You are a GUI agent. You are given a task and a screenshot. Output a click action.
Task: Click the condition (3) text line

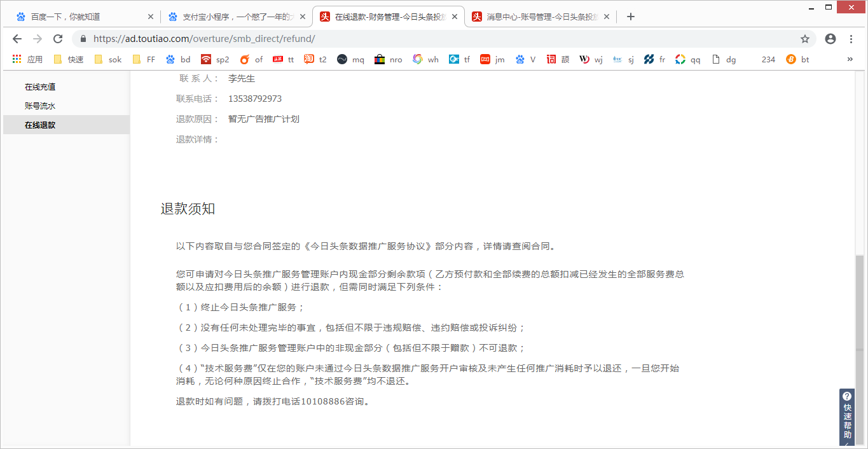(x=351, y=348)
